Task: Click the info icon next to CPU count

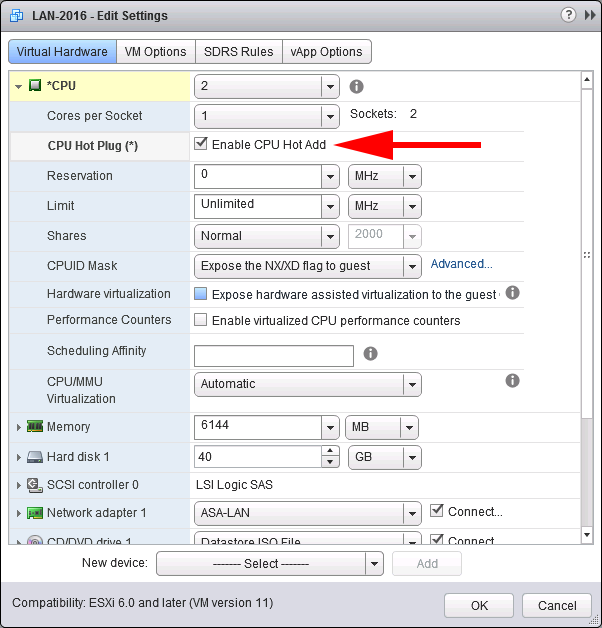Action: (x=356, y=86)
